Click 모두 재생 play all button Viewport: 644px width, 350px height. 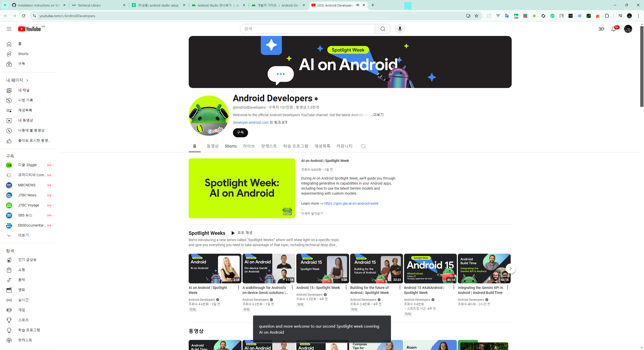tap(242, 233)
